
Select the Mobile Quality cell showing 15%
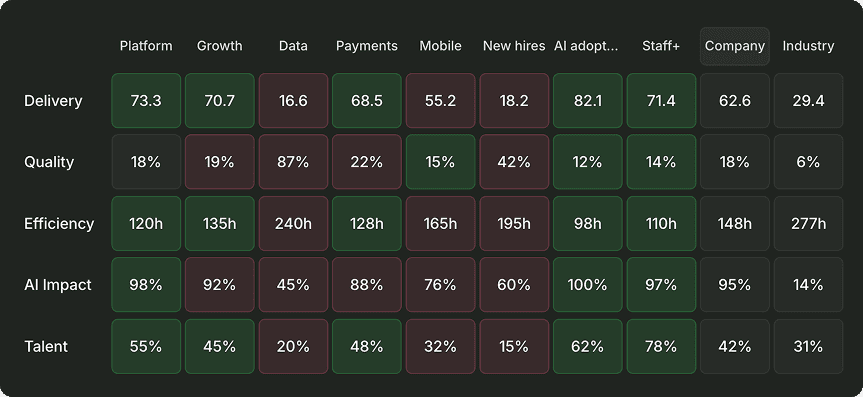pyautogui.click(x=440, y=162)
